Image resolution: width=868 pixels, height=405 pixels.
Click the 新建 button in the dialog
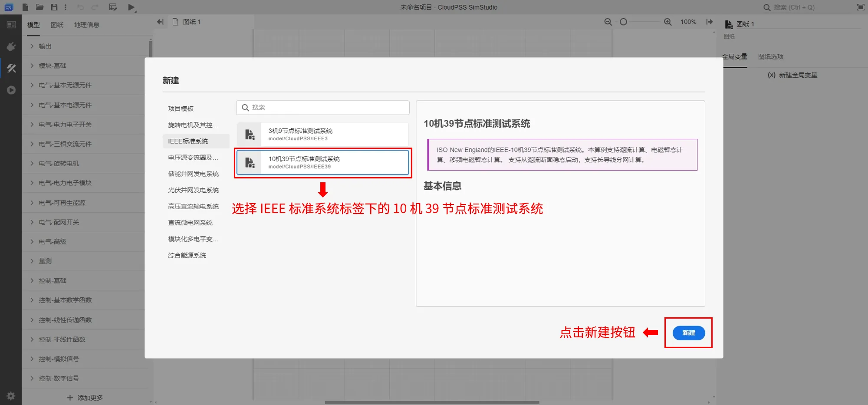click(688, 333)
